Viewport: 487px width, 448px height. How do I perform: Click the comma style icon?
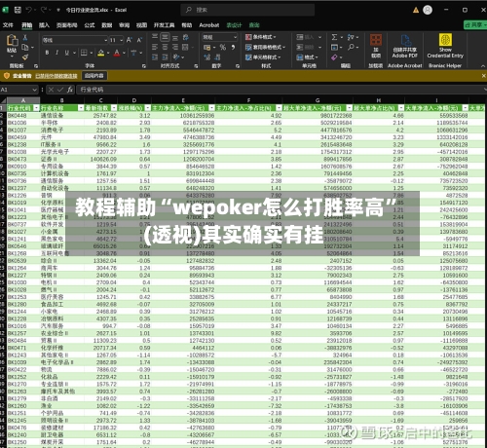233,48
